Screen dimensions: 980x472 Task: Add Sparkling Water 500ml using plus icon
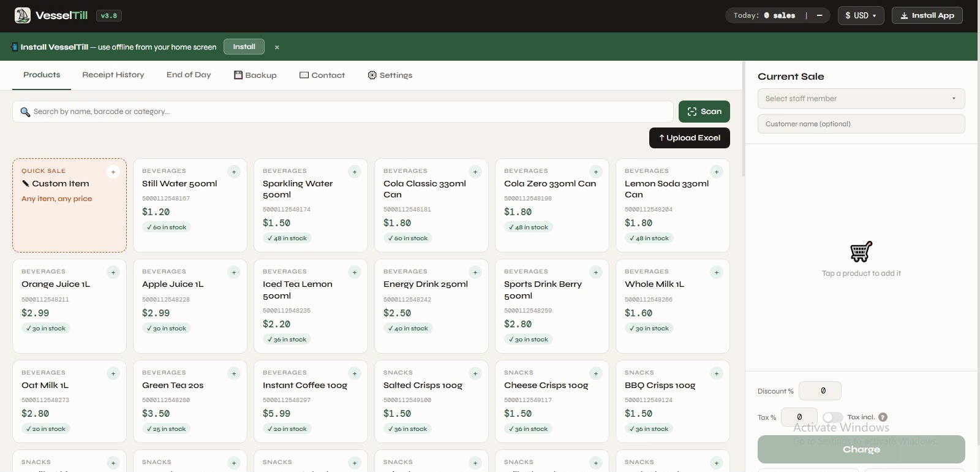pyautogui.click(x=355, y=172)
